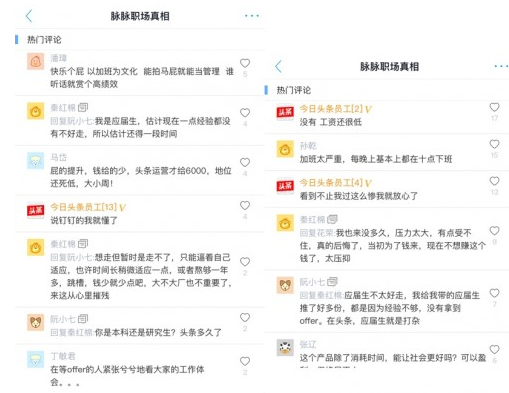Tap the comment text 看到不止我过这么惨我就放心了
Image resolution: width=509 pixels, height=393 pixels.
(359, 196)
